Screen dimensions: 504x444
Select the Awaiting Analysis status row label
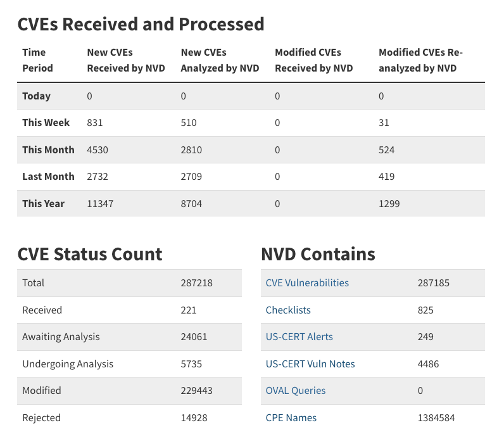coord(61,337)
